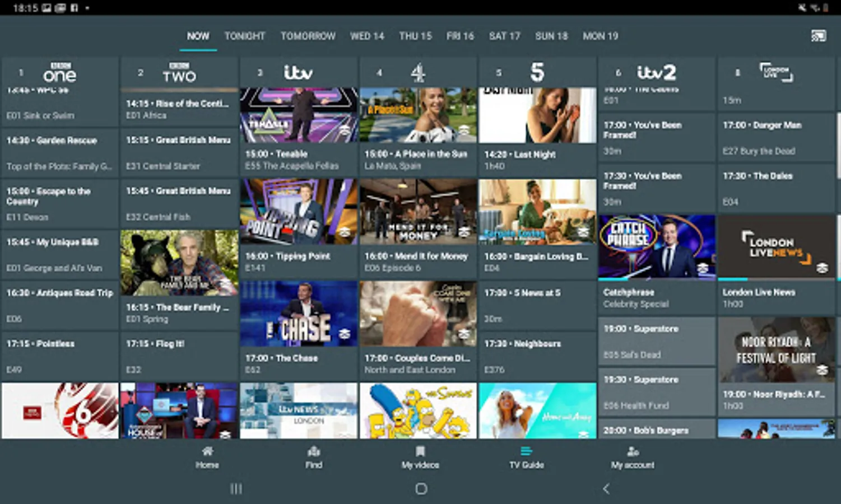Select TV Guide in bottom navigation
The image size is (841, 504).
click(x=527, y=458)
